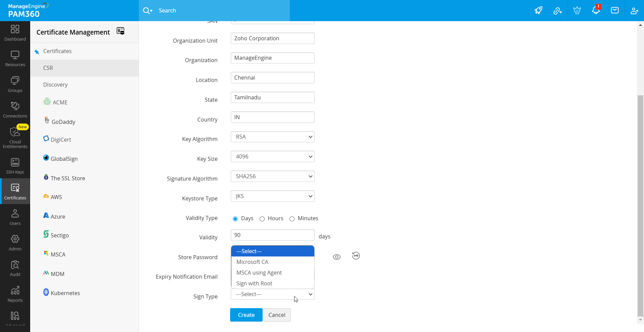Click the Organization input field
Screen dimensions: 644x332
click(273, 58)
